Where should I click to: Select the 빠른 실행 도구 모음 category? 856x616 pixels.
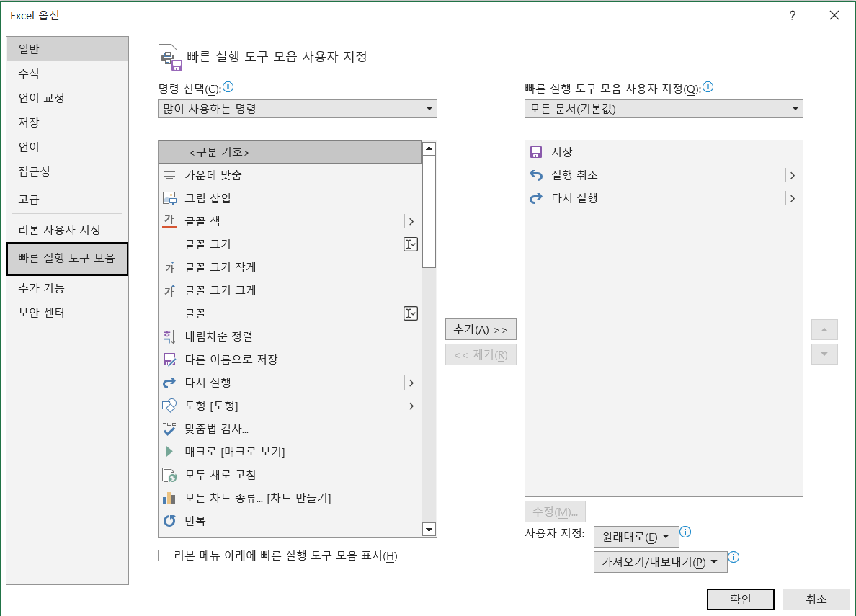pyautogui.click(x=68, y=259)
